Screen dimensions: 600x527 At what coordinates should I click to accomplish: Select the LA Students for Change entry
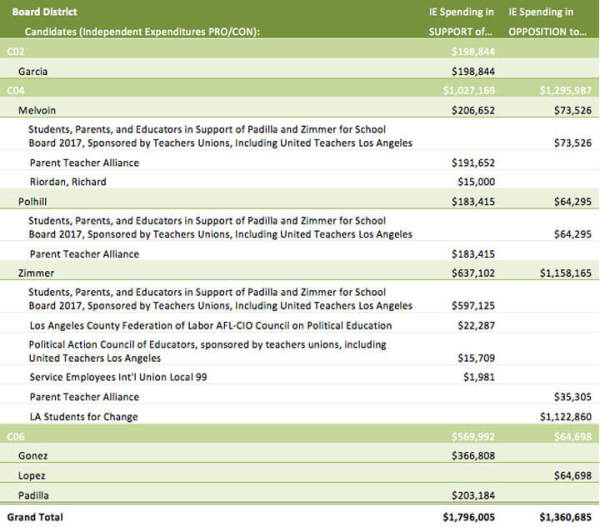[x=84, y=417]
